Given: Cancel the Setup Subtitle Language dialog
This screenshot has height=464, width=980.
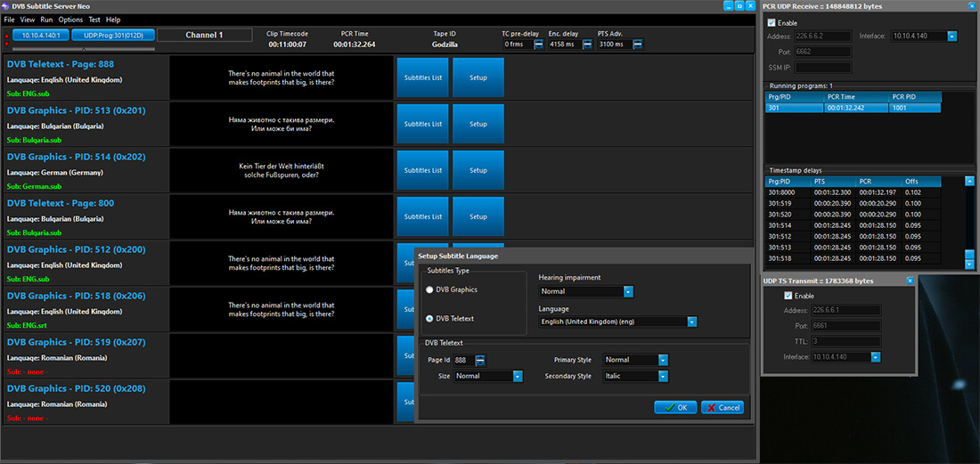Looking at the screenshot, I should [723, 407].
